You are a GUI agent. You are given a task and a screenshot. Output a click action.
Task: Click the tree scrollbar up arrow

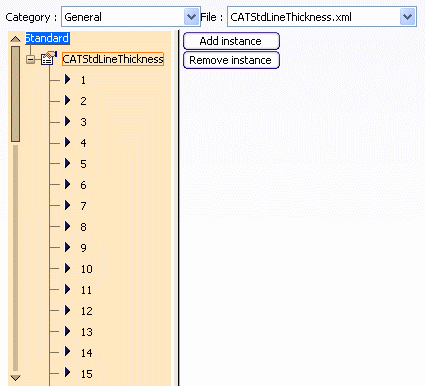(x=15, y=39)
